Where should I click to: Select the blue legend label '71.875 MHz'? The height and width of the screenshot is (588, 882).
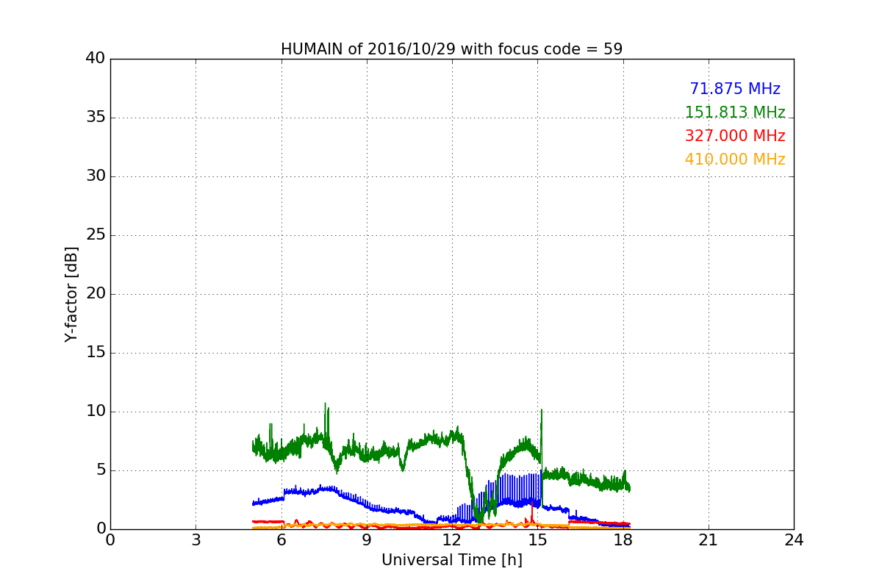pos(735,89)
